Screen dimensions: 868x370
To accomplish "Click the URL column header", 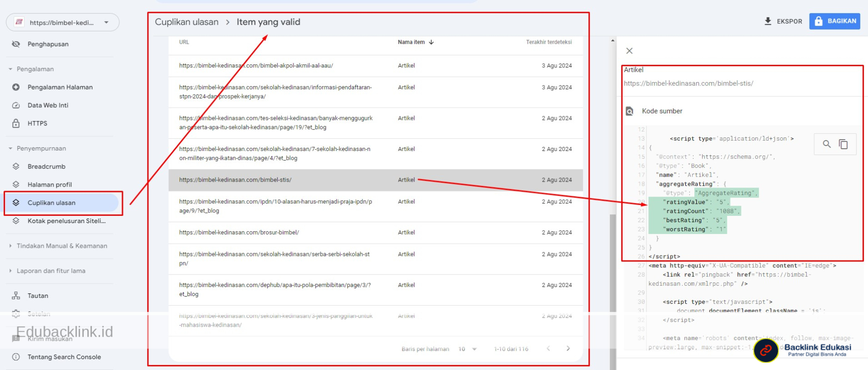I will pyautogui.click(x=184, y=42).
